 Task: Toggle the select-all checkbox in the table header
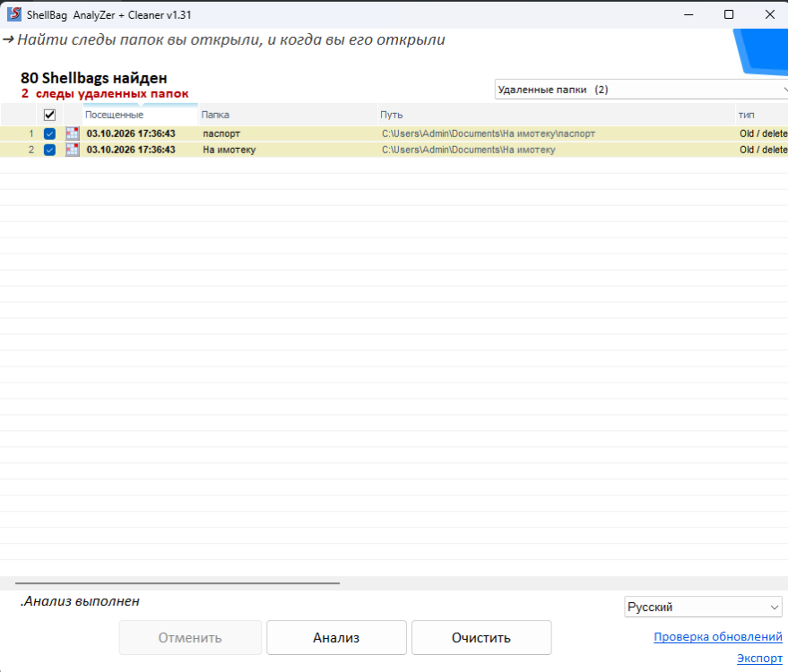coord(49,115)
